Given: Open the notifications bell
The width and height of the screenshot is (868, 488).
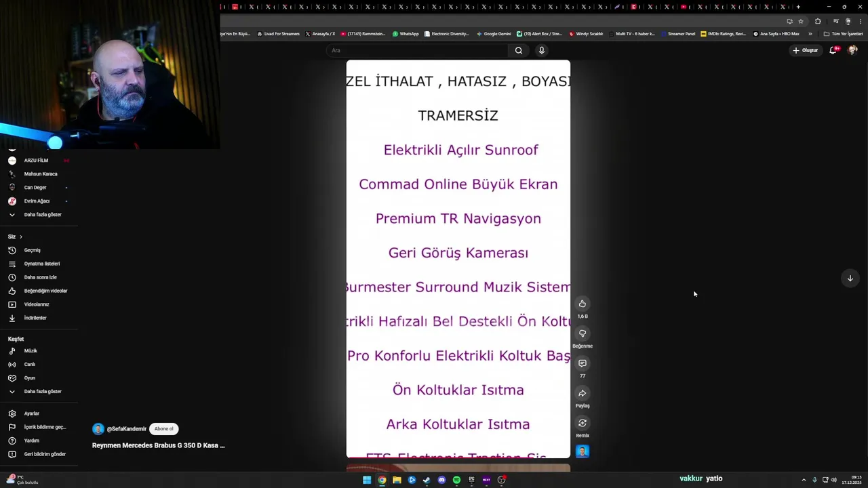Looking at the screenshot, I should click(833, 50).
